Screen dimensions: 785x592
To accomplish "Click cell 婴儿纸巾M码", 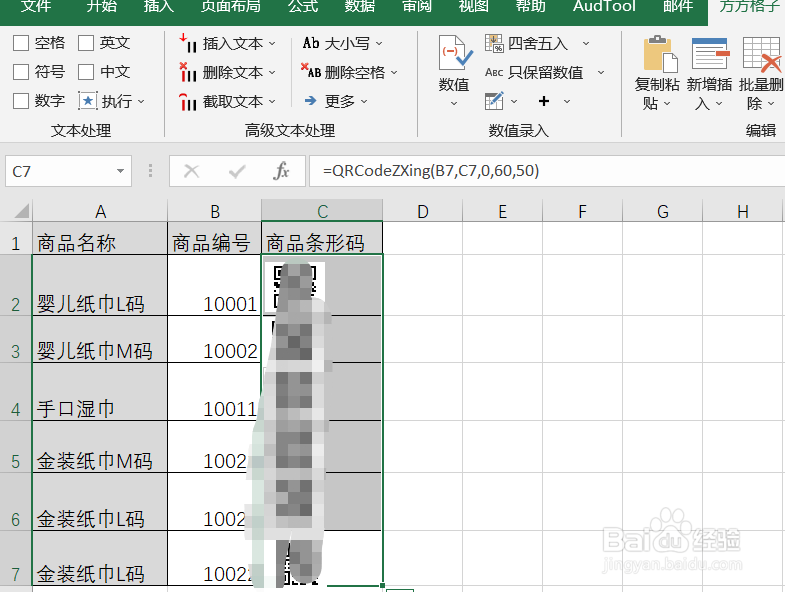I will (x=100, y=340).
